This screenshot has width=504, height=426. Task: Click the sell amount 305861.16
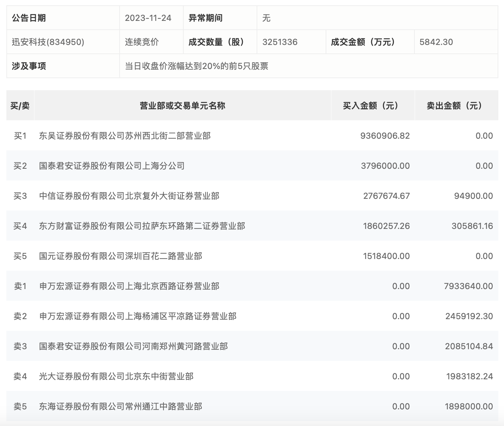(x=472, y=226)
